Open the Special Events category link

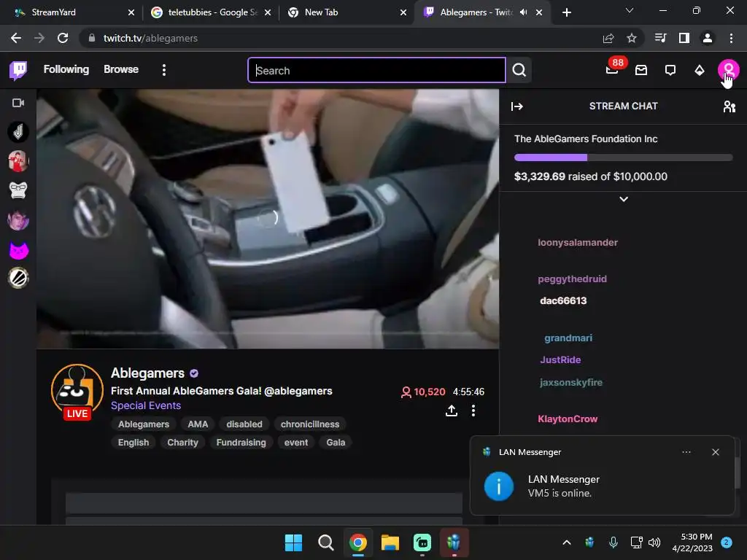point(146,405)
